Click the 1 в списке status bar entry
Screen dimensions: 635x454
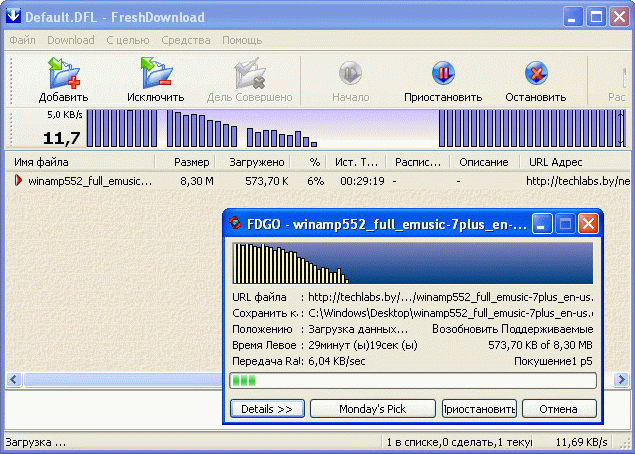coord(458,442)
